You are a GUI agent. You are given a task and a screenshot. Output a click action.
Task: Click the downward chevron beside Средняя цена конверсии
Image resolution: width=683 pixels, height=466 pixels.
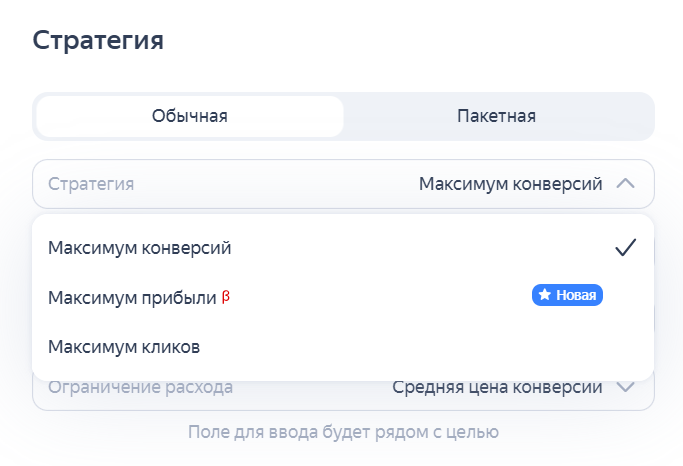click(x=626, y=387)
